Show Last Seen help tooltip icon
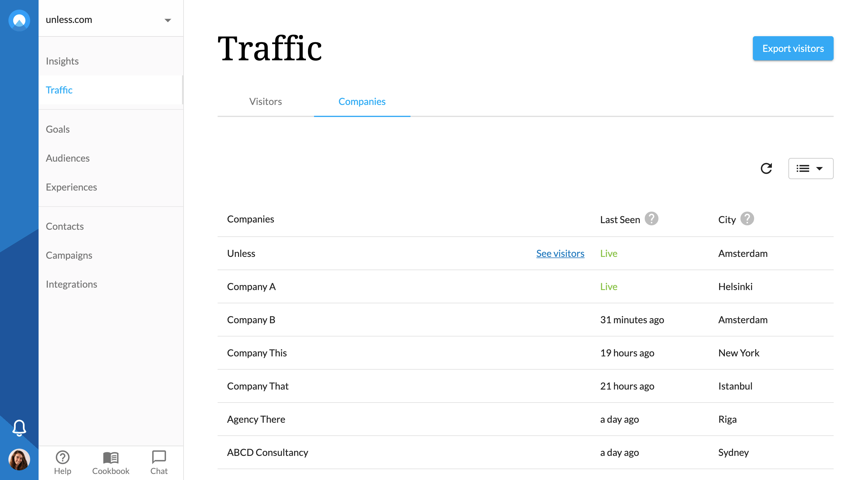 click(x=651, y=219)
